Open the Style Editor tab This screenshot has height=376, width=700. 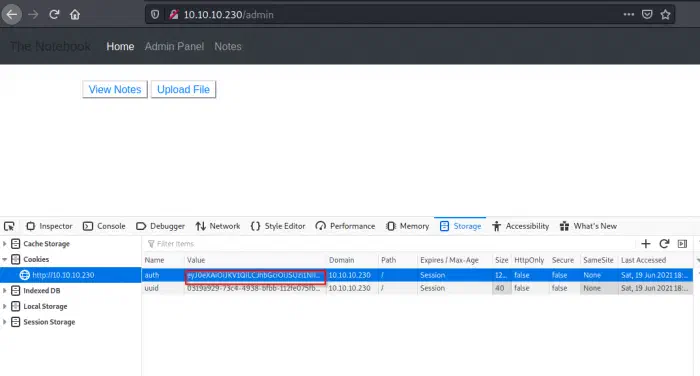tap(278, 226)
